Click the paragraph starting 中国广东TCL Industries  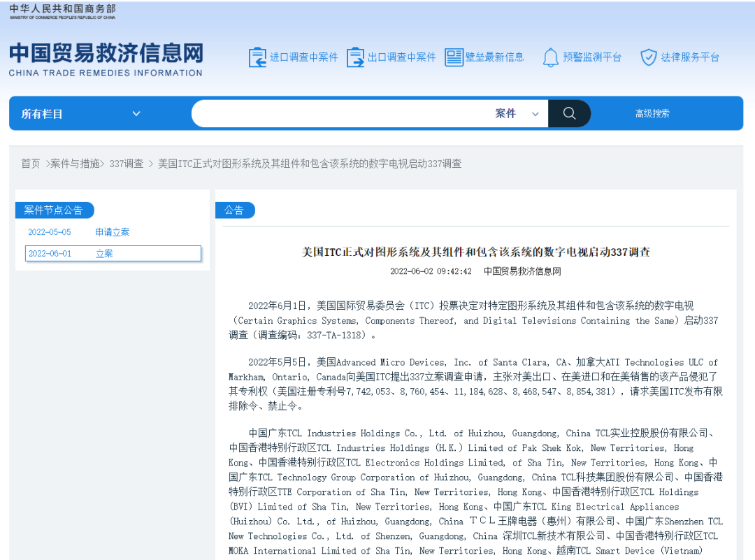click(476, 491)
